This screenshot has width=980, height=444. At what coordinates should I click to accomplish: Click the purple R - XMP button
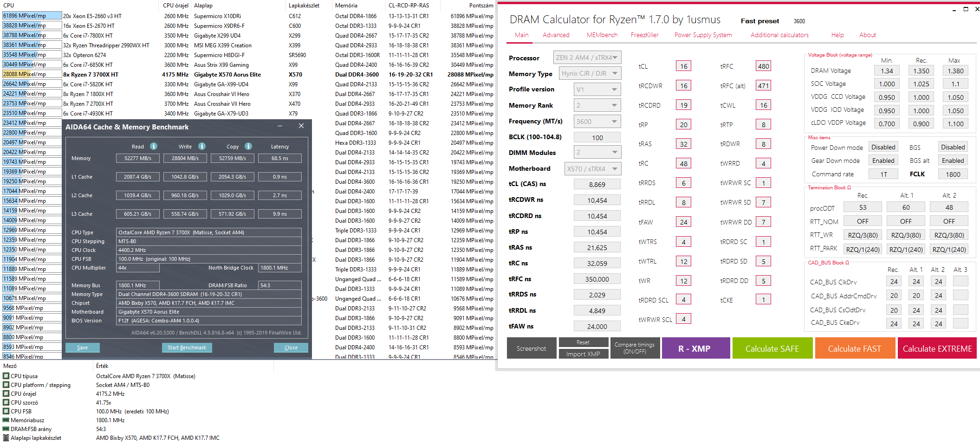695,348
